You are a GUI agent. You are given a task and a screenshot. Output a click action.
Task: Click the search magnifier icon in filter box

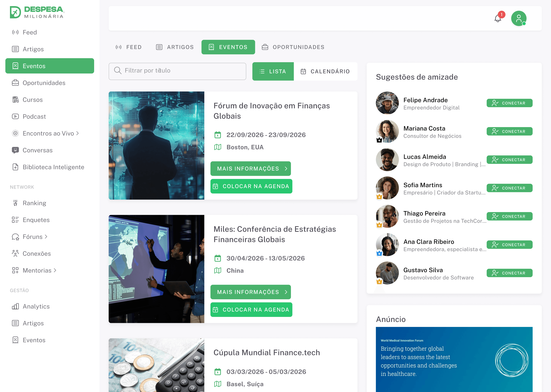pyautogui.click(x=118, y=70)
